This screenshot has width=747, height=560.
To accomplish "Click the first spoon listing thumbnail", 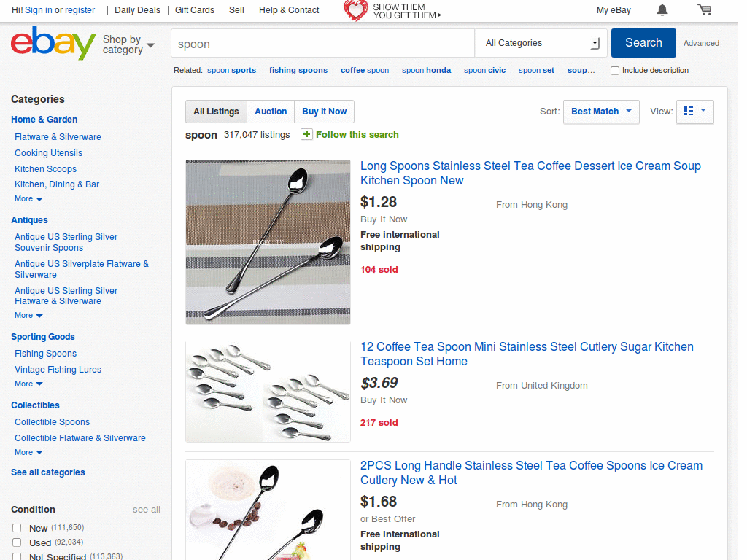I will pyautogui.click(x=267, y=241).
